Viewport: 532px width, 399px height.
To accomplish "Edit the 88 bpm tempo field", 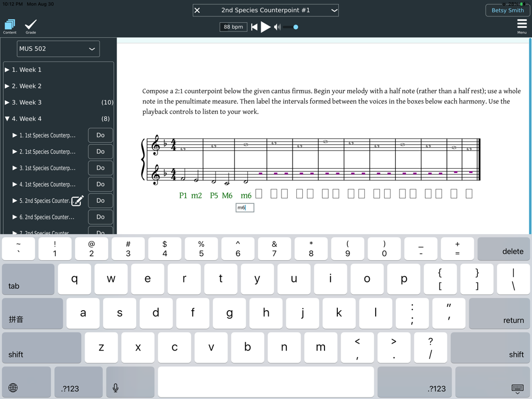I will coord(234,27).
